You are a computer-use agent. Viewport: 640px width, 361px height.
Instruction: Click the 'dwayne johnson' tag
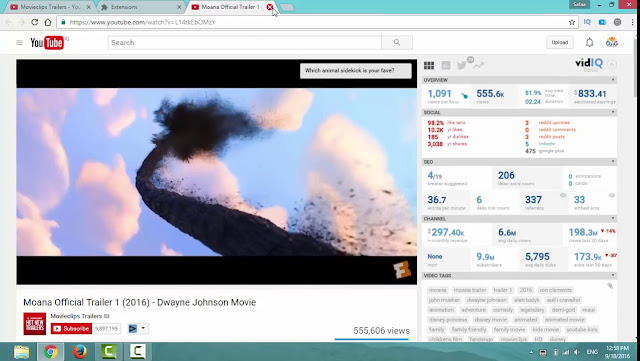(x=487, y=300)
